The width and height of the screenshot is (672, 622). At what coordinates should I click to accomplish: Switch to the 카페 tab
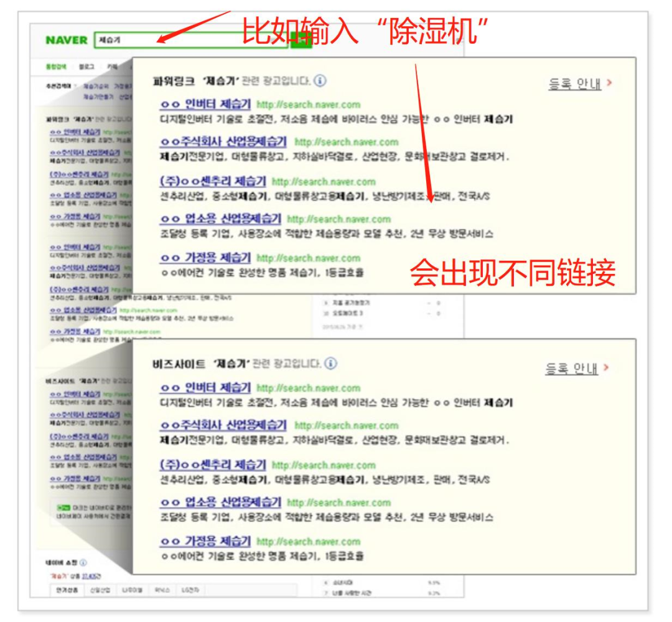[x=112, y=67]
